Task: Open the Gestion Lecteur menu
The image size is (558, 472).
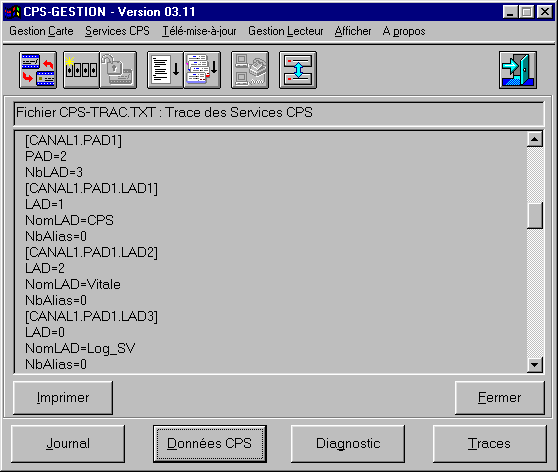Action: [x=286, y=31]
